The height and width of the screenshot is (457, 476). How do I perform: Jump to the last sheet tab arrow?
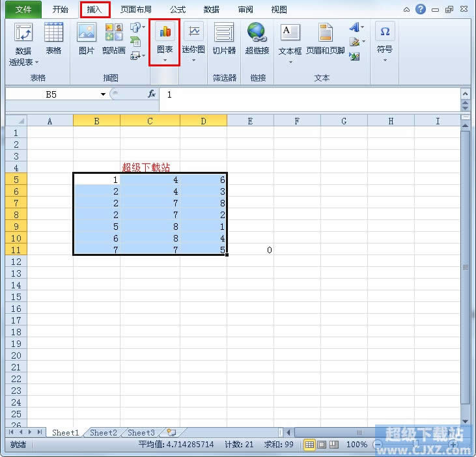point(40,432)
